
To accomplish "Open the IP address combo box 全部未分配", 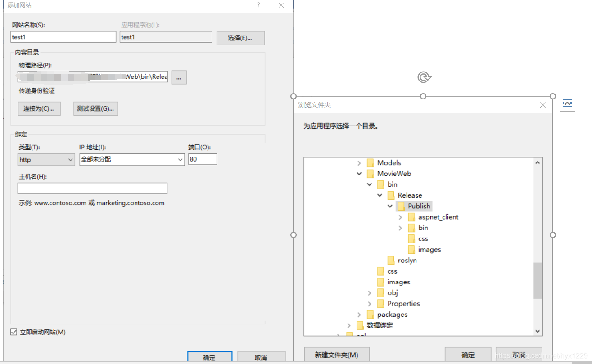I will (x=132, y=159).
